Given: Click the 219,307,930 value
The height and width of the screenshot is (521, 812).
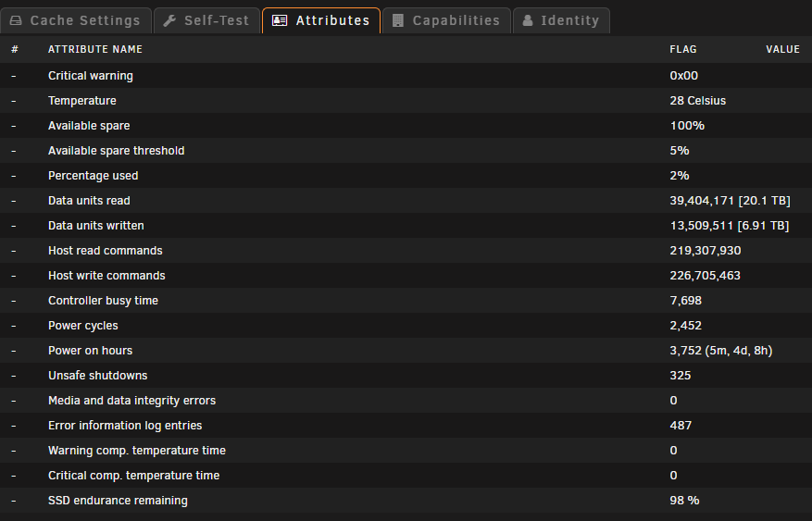Looking at the screenshot, I should [706, 251].
